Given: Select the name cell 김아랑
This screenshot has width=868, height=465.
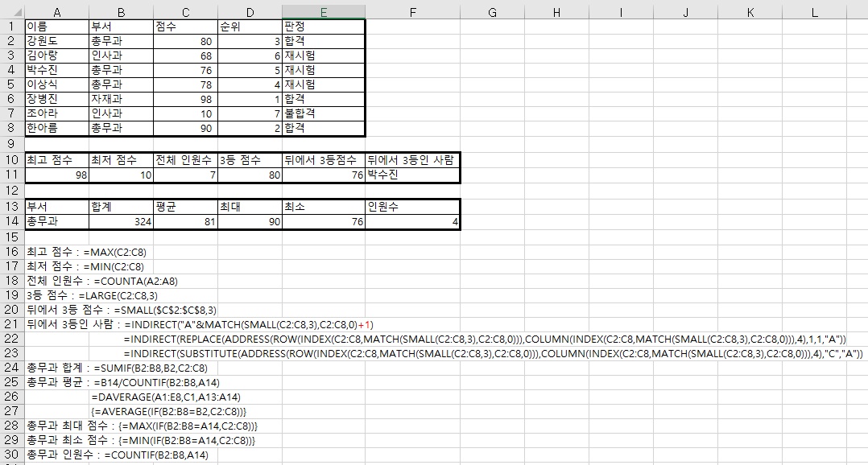Looking at the screenshot, I should pyautogui.click(x=56, y=56).
